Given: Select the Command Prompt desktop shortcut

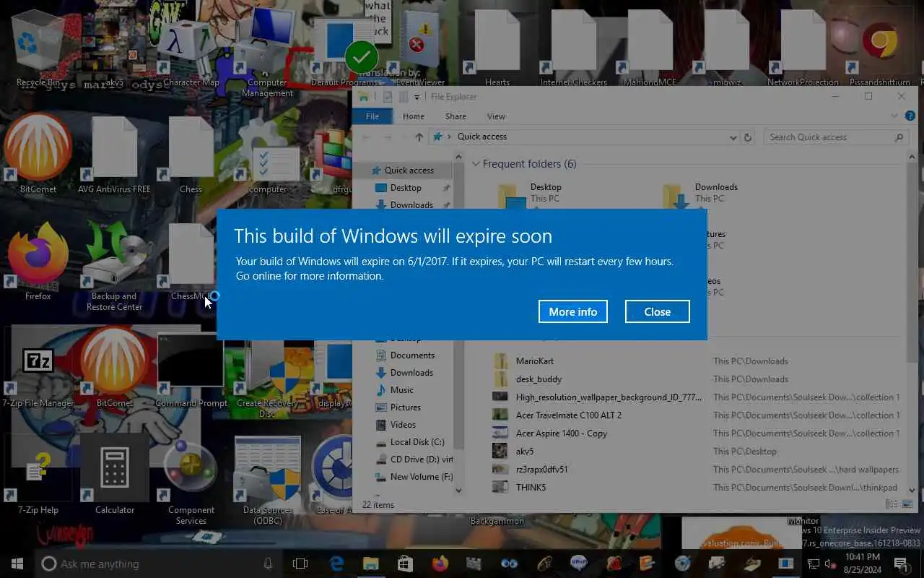Looking at the screenshot, I should pos(191,368).
